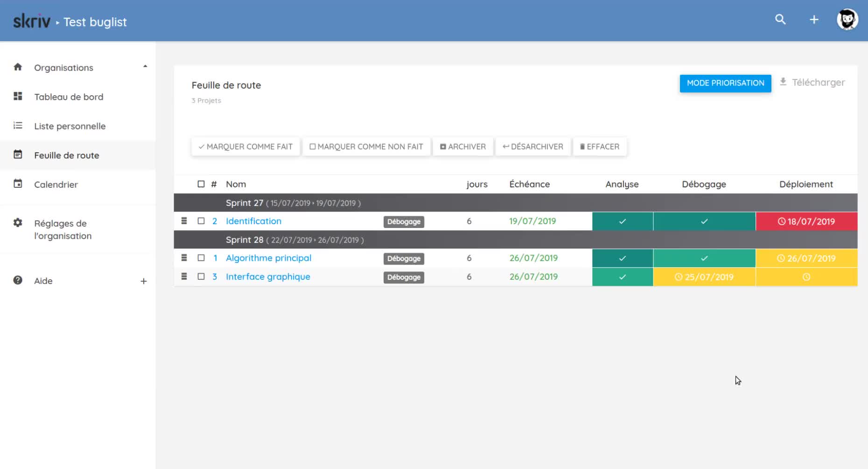Click the Échéance column header

pyautogui.click(x=529, y=184)
